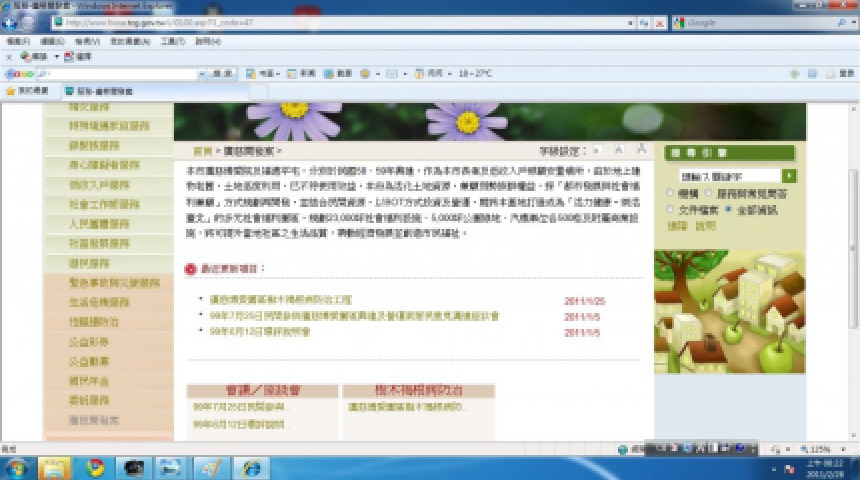Click the Windows Start button
This screenshot has width=860, height=480.
[x=15, y=467]
